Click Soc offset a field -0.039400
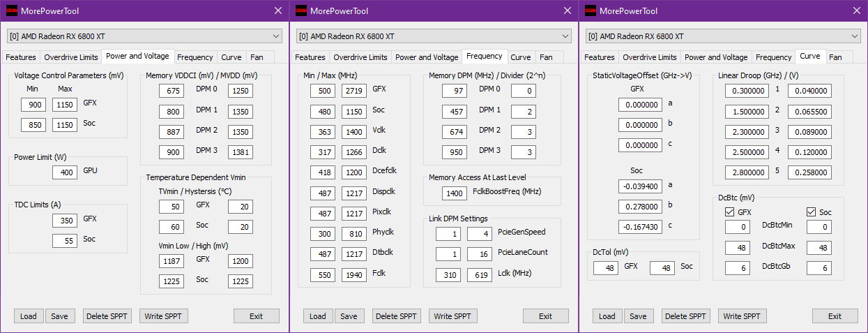This screenshot has width=868, height=333. coord(640,186)
